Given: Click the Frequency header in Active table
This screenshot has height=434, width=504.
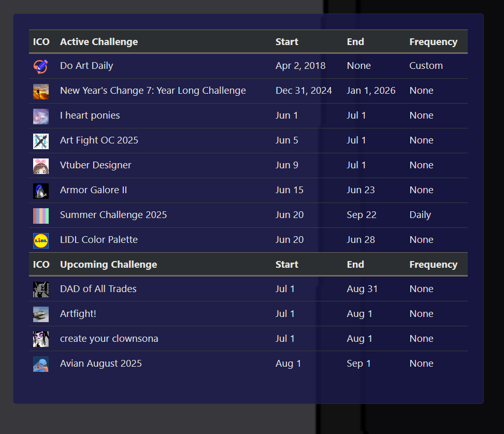Looking at the screenshot, I should pyautogui.click(x=433, y=42).
